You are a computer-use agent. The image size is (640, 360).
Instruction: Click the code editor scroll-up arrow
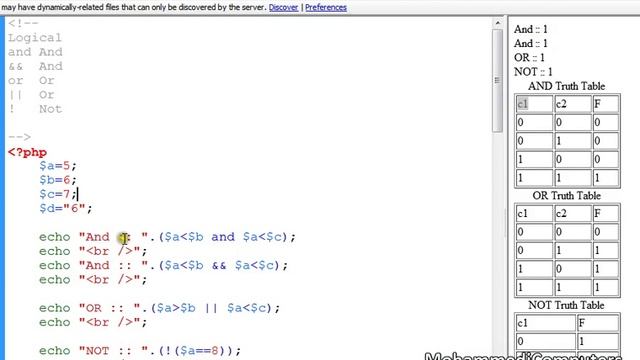498,23
